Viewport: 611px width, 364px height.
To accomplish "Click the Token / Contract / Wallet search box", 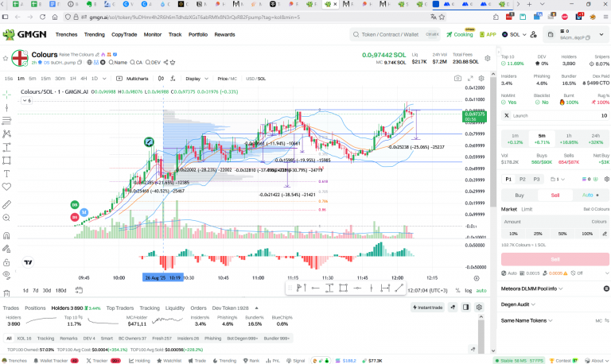I will pos(395,35).
